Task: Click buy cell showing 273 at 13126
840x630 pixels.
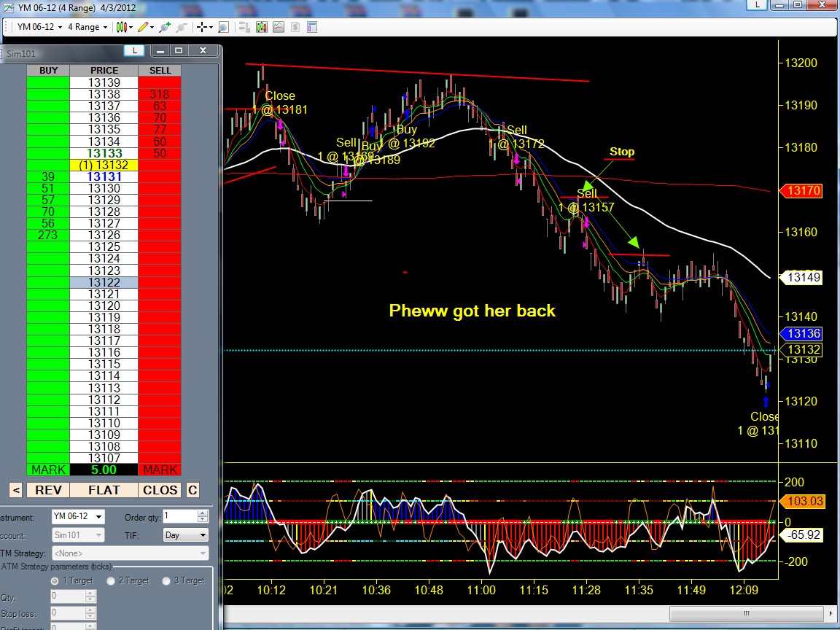Action: point(48,236)
